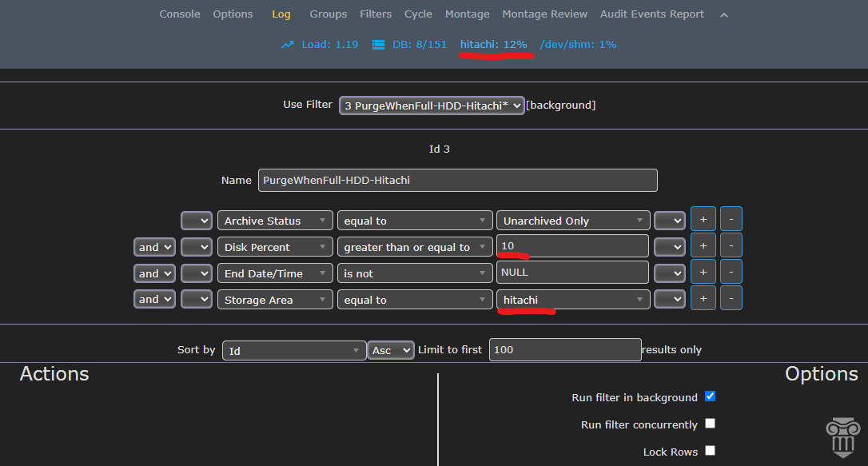Viewport: 868px width, 466px height.
Task: Open the 'and' conjunction dropdown for End Date/Time
Action: (154, 273)
